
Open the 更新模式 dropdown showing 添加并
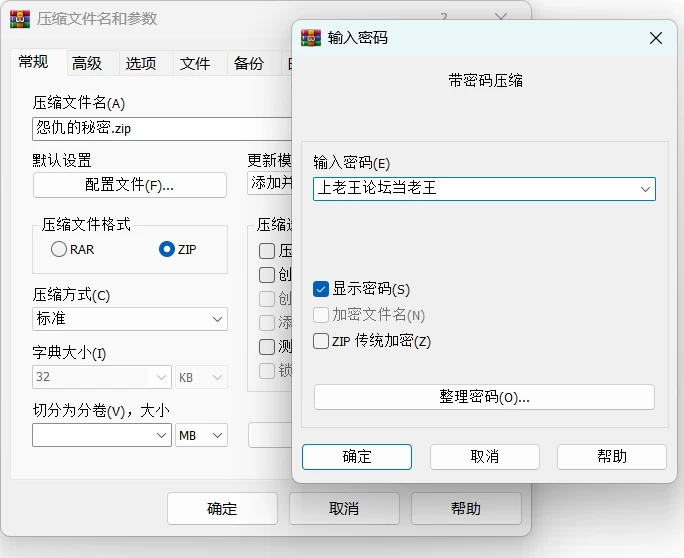(x=270, y=183)
